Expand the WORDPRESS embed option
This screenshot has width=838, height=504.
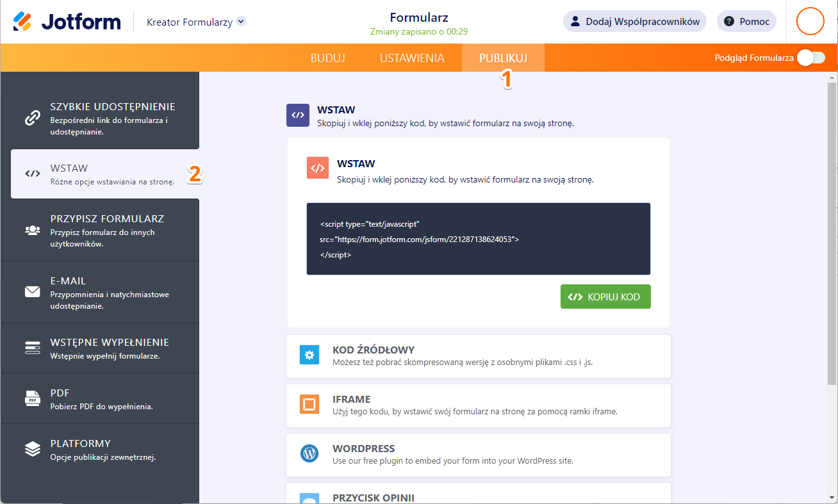479,455
